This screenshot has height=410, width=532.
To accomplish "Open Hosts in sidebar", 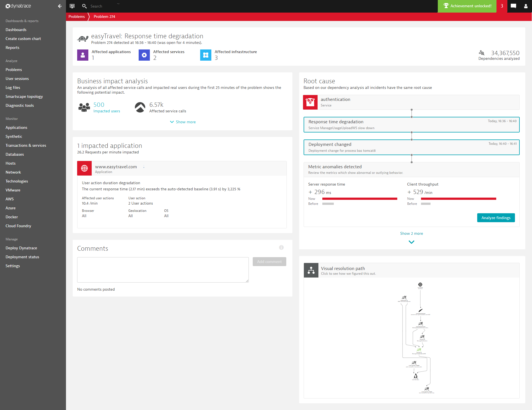I will click(10, 163).
